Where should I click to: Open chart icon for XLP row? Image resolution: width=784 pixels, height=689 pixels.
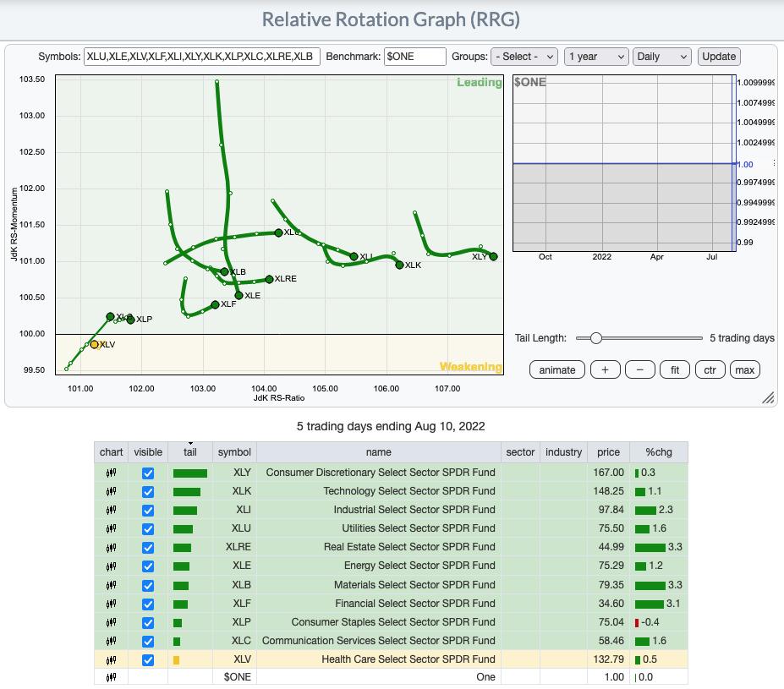coord(111,622)
